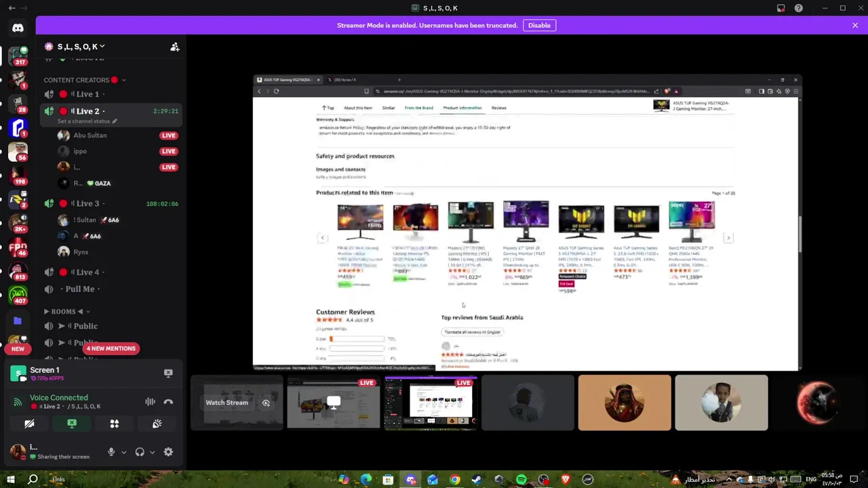868x488 pixels.
Task: Go back with Discord navigation arrow
Action: [12, 8]
